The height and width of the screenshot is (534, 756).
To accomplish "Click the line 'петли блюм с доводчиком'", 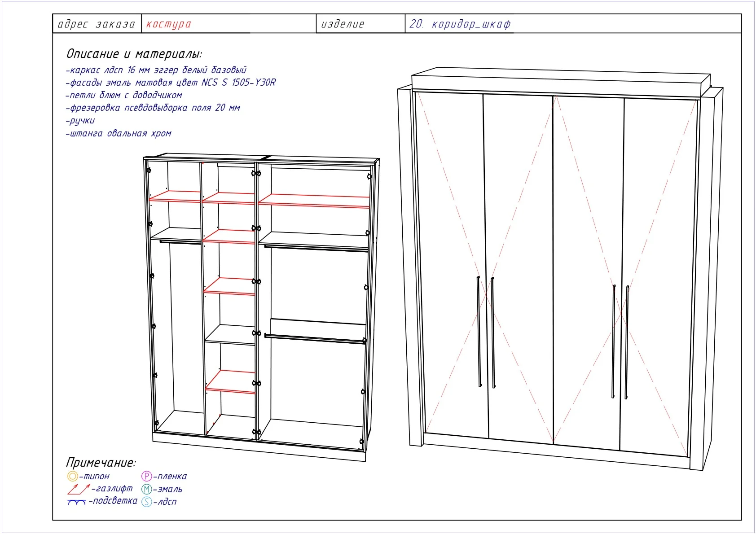I will (x=124, y=95).
